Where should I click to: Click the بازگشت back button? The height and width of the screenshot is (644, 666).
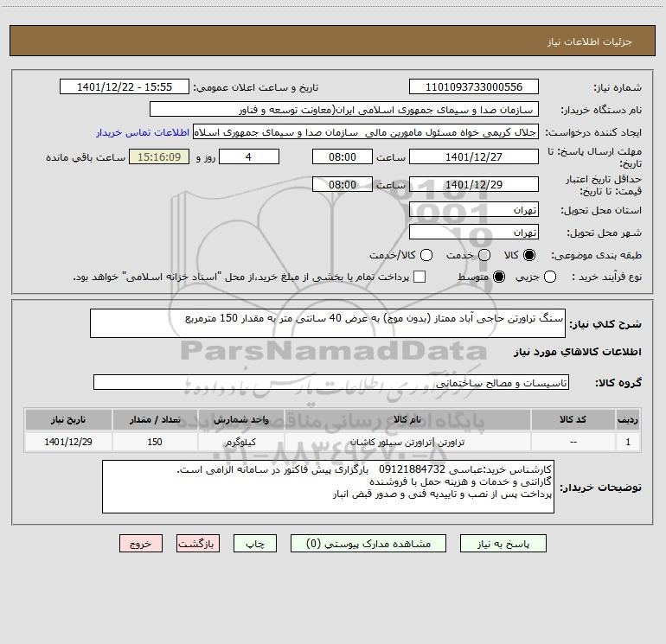point(198,544)
